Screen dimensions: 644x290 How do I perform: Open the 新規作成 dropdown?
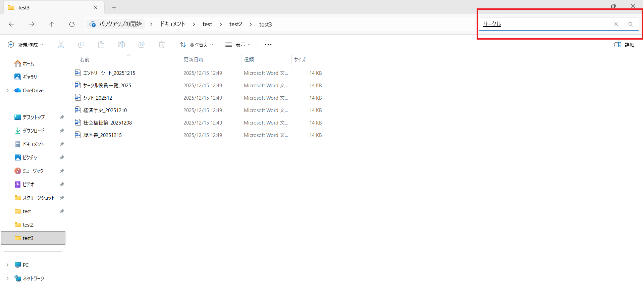tap(25, 45)
